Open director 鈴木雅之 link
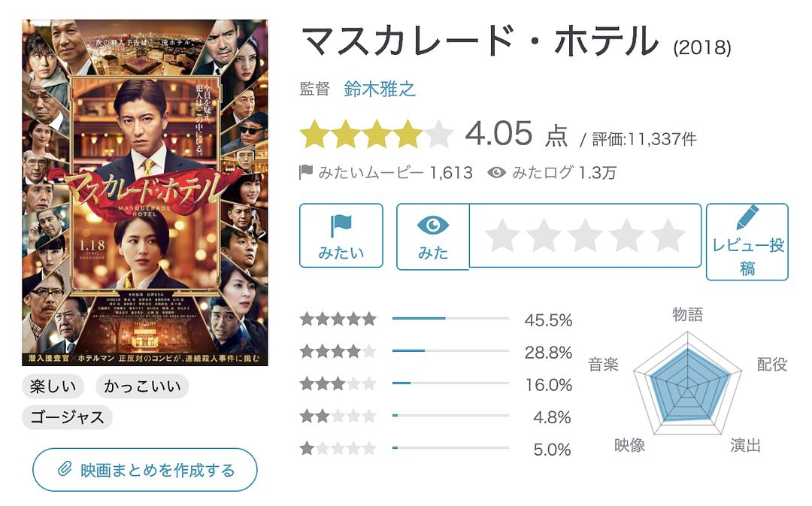The image size is (812, 506). click(380, 89)
